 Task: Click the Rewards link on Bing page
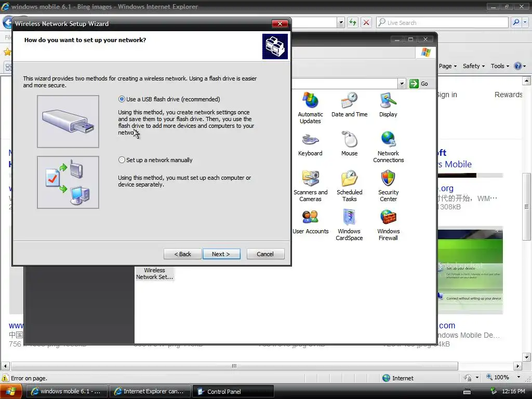pos(508,95)
